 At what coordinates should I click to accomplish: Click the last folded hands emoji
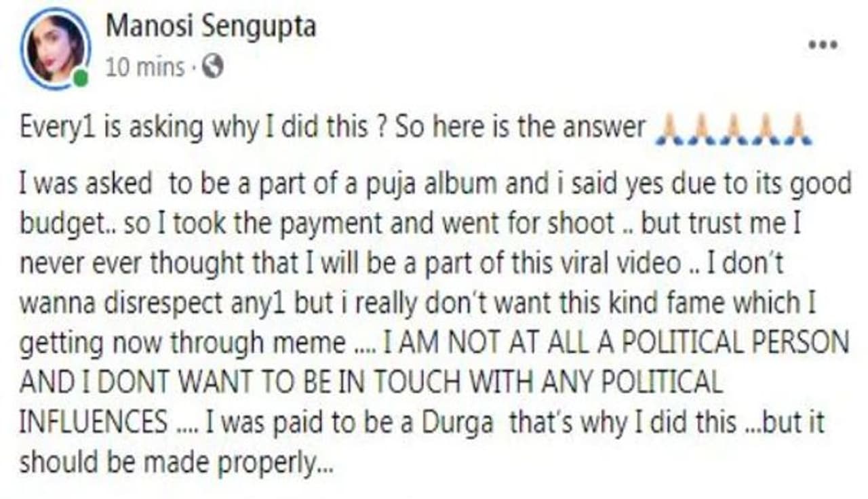coord(796,128)
